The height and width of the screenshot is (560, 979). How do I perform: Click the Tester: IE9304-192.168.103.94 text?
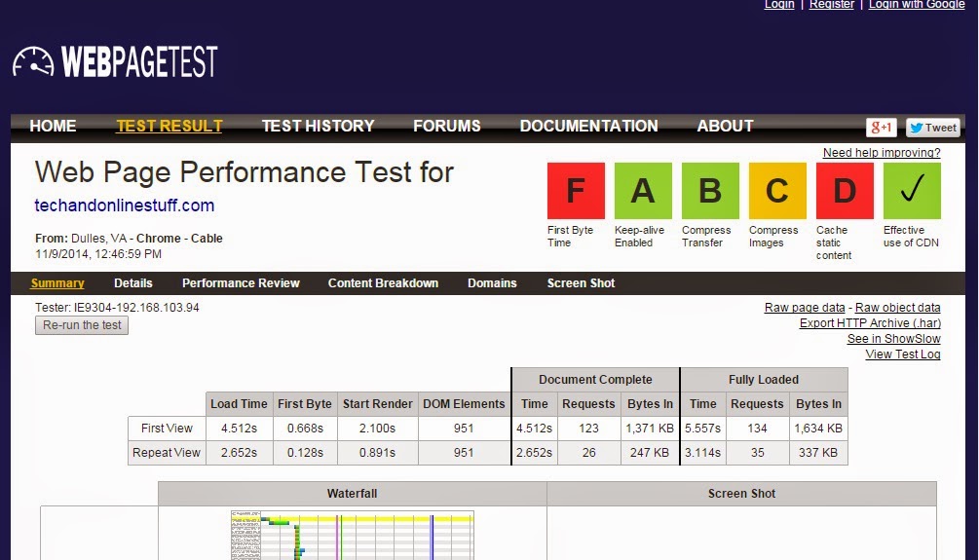pos(117,307)
